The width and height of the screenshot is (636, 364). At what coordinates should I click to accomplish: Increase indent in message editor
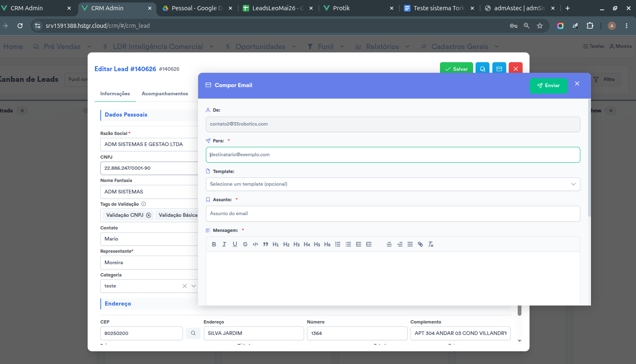pos(369,244)
